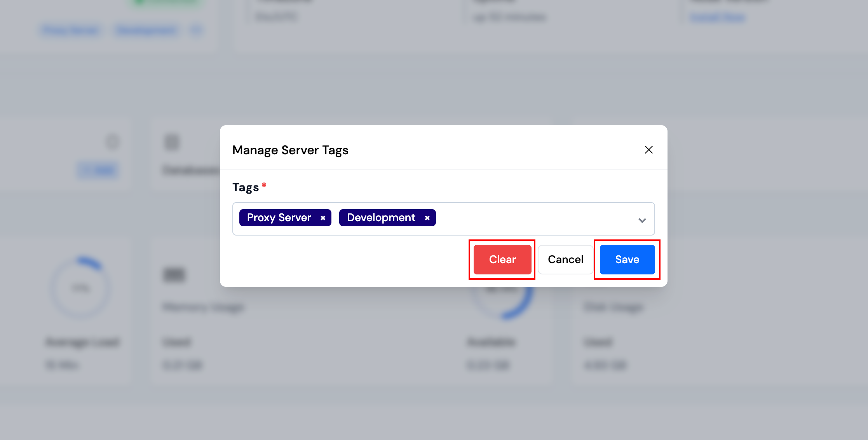Cancel the Manage Server Tags dialog

click(x=565, y=259)
